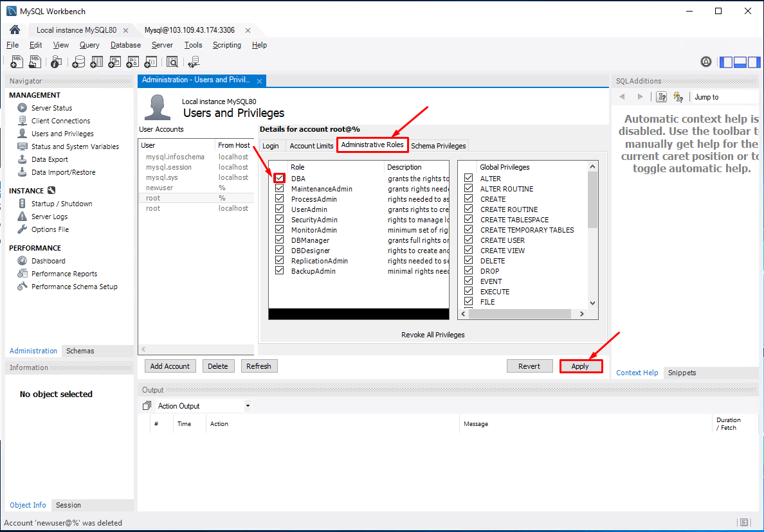Go to the home screen icon
The width and height of the screenshot is (764, 532).
click(15, 30)
